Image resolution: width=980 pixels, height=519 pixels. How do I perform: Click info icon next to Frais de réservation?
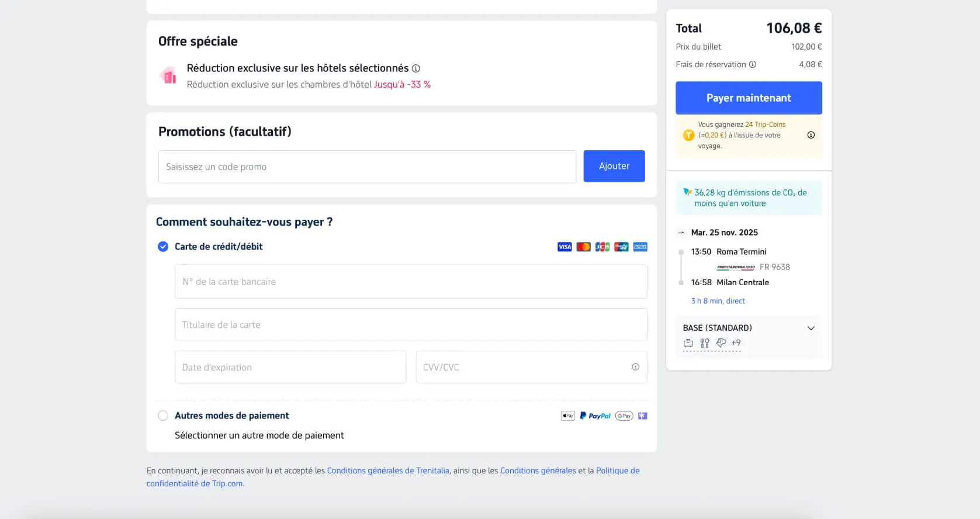click(x=753, y=64)
